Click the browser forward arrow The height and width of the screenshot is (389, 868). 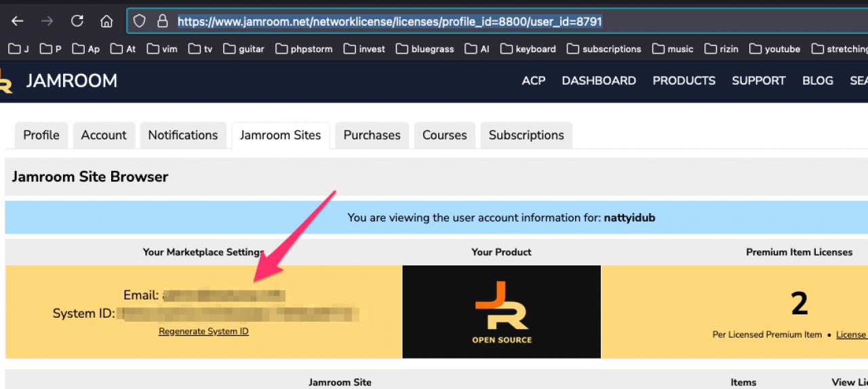click(x=47, y=21)
